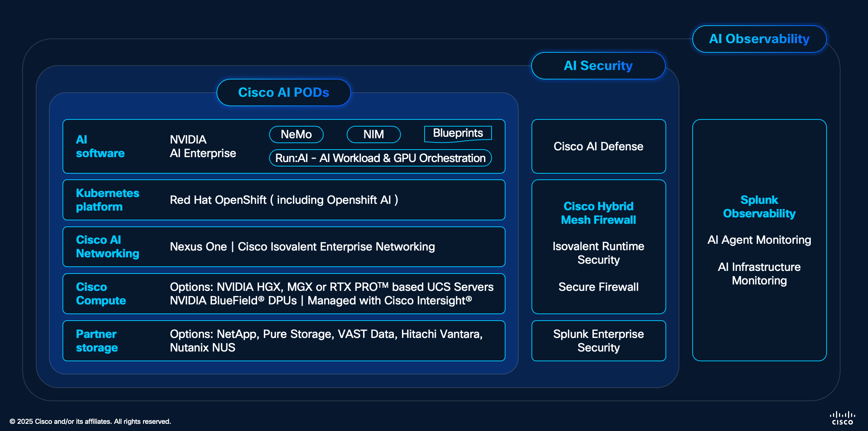Click the NVIDIA BlueField DPUs Intersight line
Viewport: 868px width, 431px height.
321,300
